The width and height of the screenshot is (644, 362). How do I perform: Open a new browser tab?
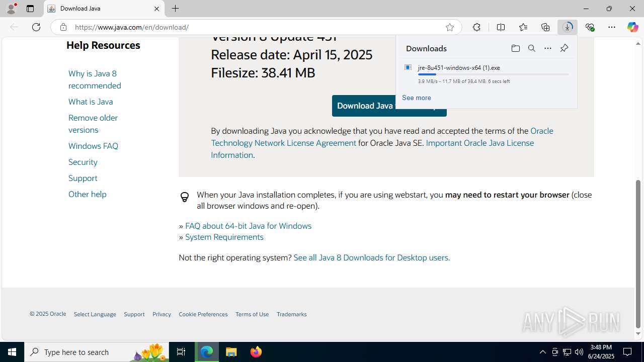coord(175,9)
